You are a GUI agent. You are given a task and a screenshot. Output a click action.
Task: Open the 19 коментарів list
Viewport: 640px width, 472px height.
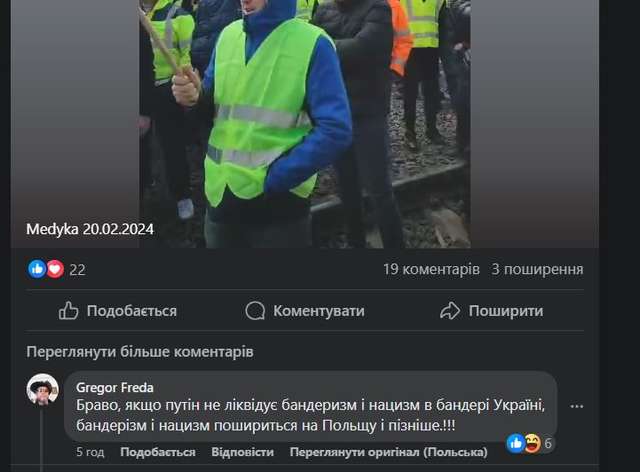pos(431,269)
